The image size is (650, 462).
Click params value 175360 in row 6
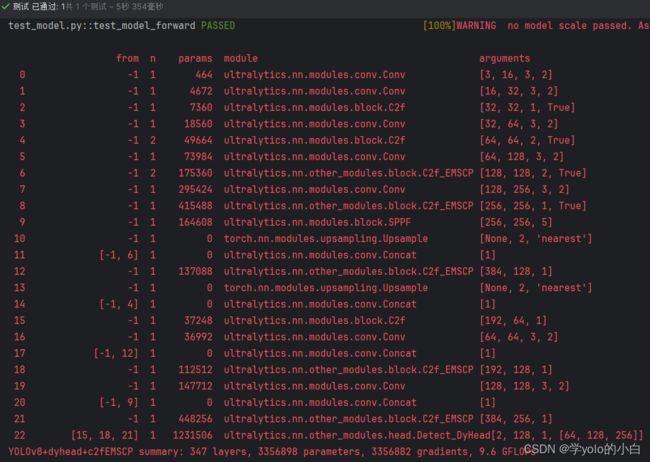(x=195, y=173)
